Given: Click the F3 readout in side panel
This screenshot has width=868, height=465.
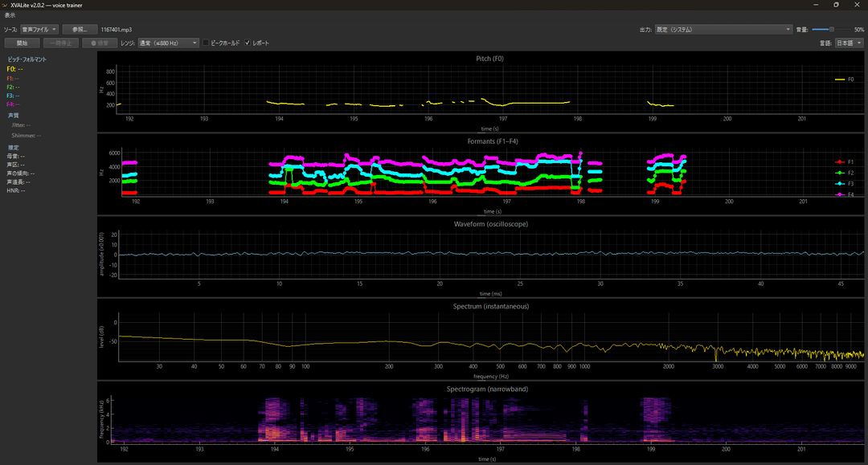Looking at the screenshot, I should coord(14,96).
